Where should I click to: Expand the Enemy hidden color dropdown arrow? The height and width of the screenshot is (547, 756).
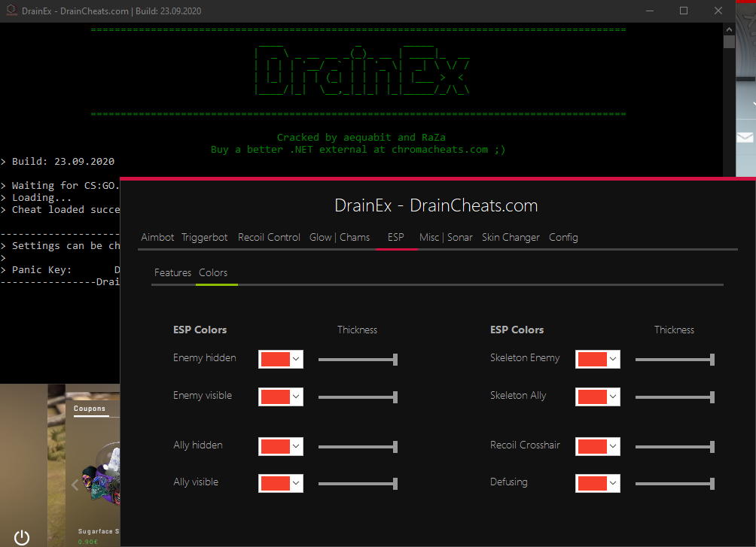point(296,359)
